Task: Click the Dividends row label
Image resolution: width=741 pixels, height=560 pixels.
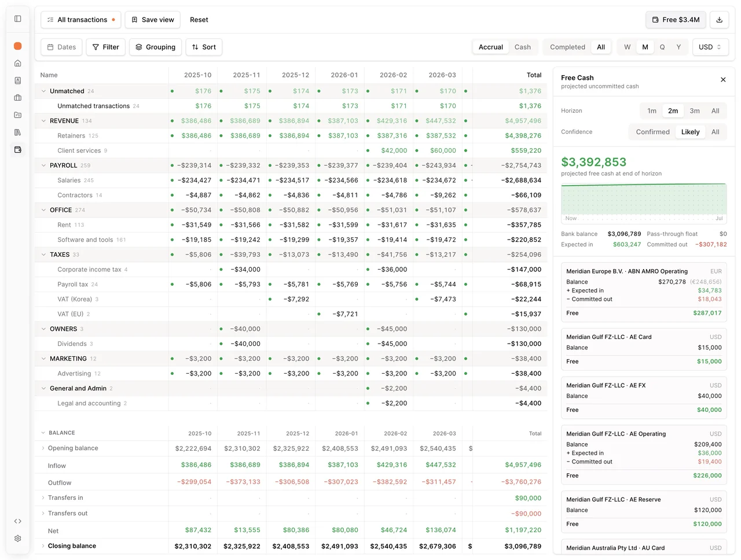Action: (72, 344)
